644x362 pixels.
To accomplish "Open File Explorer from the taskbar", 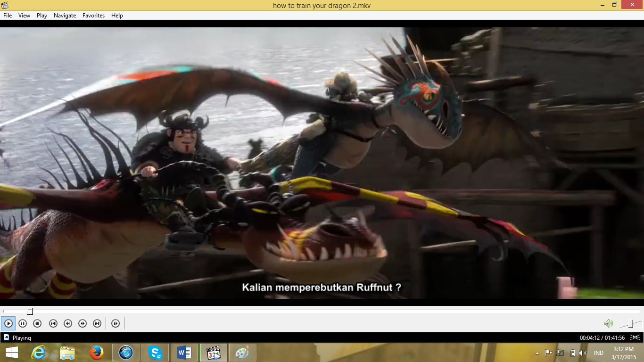I will click(67, 353).
